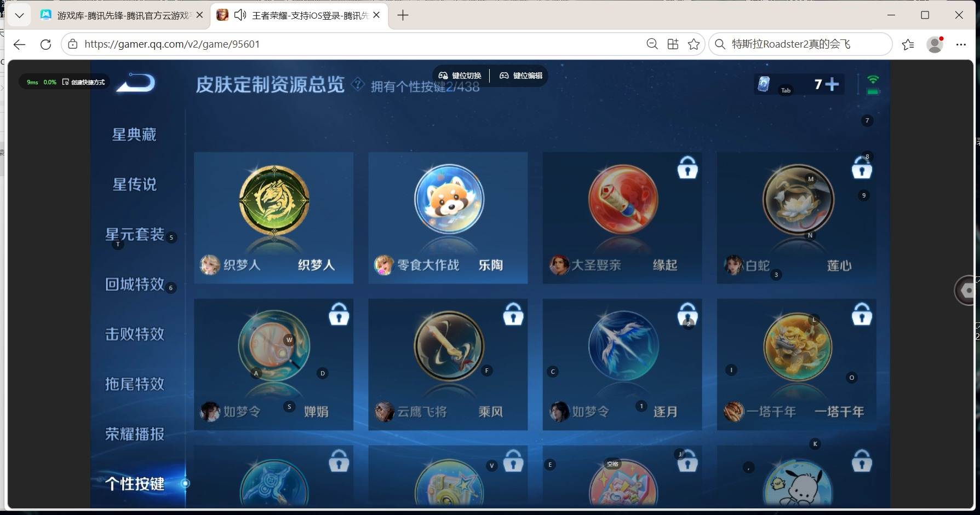Open the 莲心 lotus key skin
This screenshot has width=980, height=515.
tap(798, 200)
